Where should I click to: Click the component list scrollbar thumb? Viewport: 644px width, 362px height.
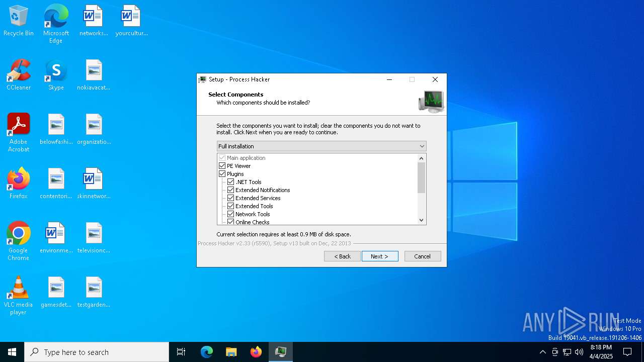422,177
